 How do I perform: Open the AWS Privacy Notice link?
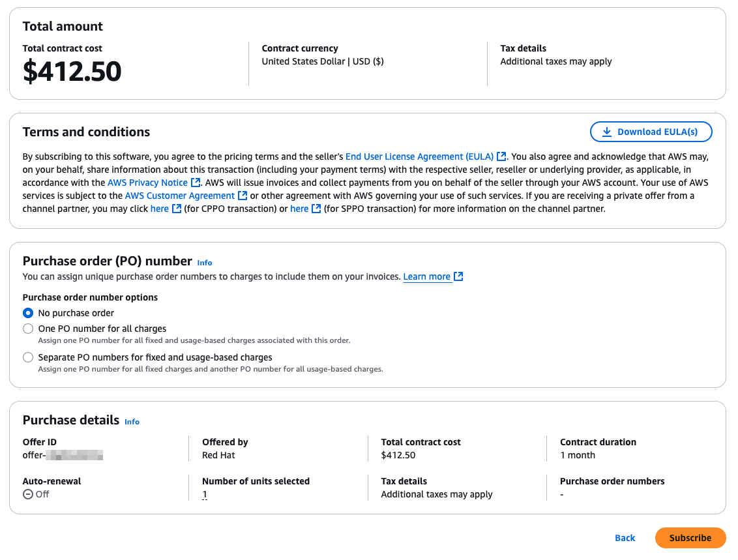coord(147,183)
